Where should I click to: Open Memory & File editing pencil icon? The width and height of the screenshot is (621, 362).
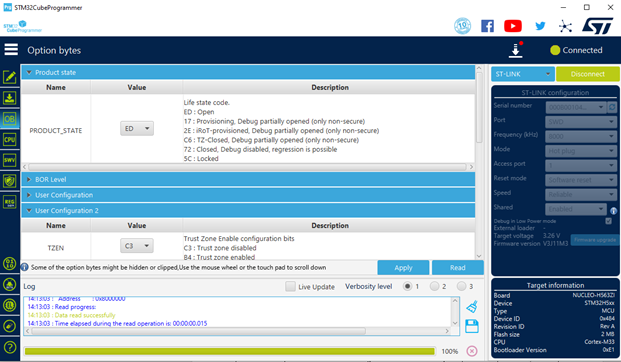pyautogui.click(x=10, y=77)
